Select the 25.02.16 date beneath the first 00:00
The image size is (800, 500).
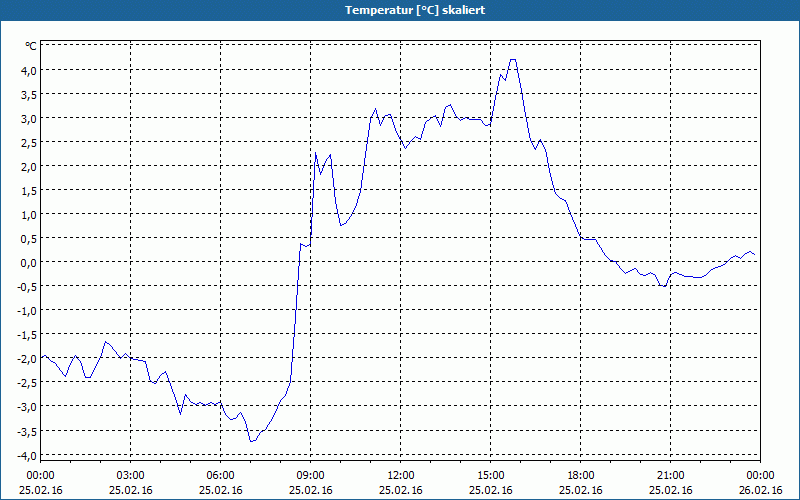click(40, 490)
